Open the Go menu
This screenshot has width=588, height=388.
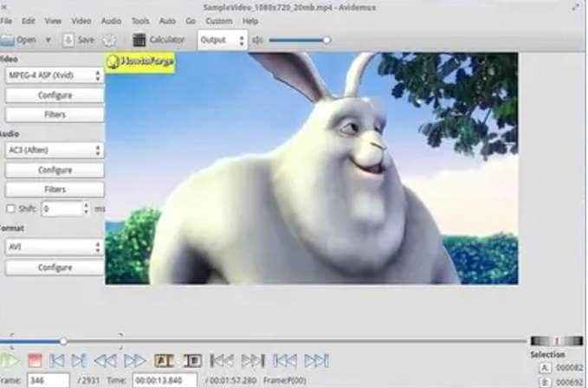[191, 21]
